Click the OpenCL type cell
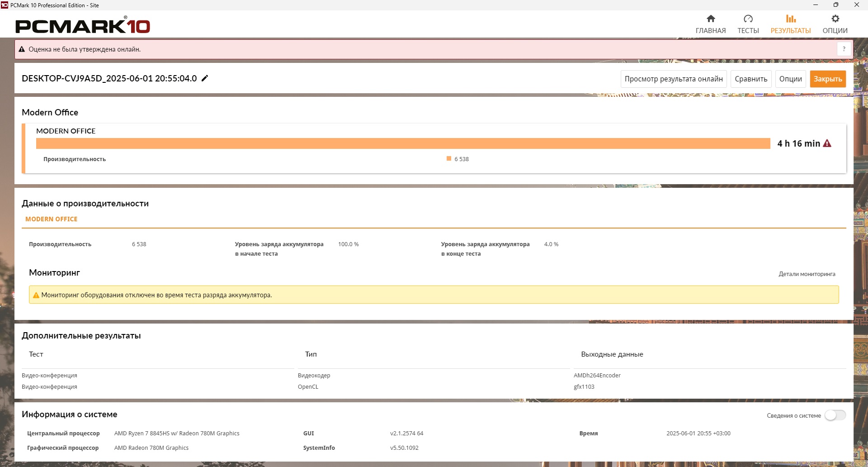 pos(308,386)
